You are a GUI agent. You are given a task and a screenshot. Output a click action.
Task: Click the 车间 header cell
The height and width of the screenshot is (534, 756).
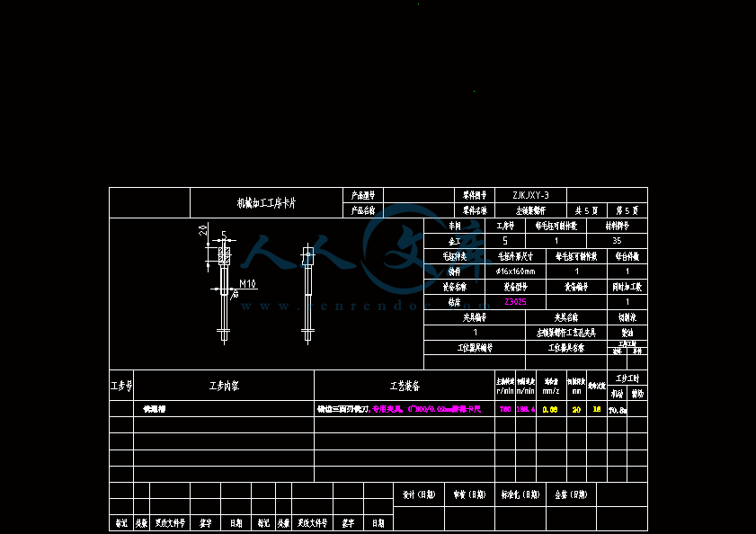[455, 226]
